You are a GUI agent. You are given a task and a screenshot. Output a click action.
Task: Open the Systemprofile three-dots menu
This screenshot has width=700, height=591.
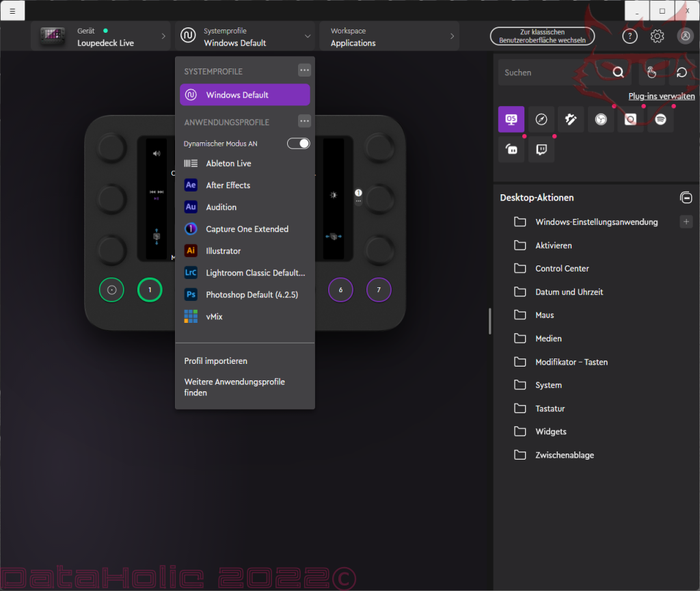point(304,70)
